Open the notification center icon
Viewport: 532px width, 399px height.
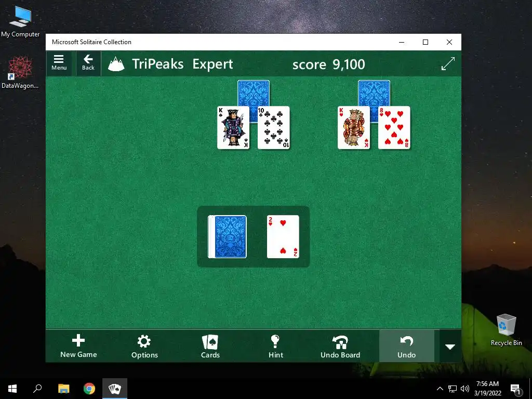pos(515,389)
